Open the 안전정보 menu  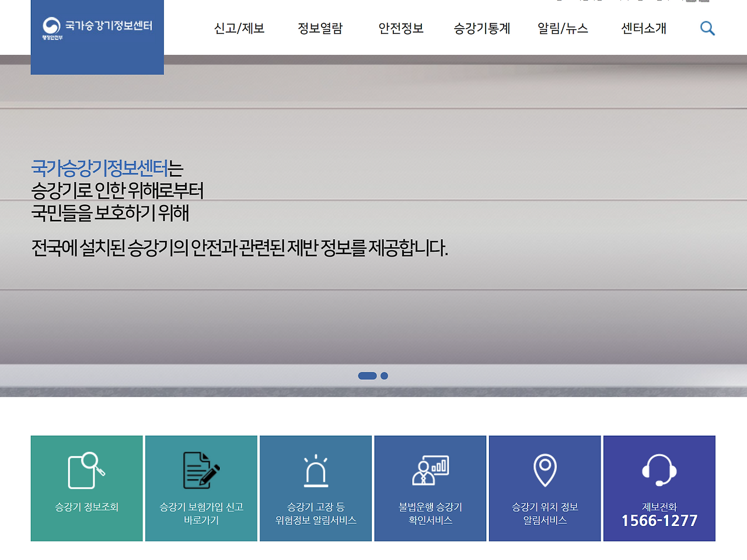(400, 28)
